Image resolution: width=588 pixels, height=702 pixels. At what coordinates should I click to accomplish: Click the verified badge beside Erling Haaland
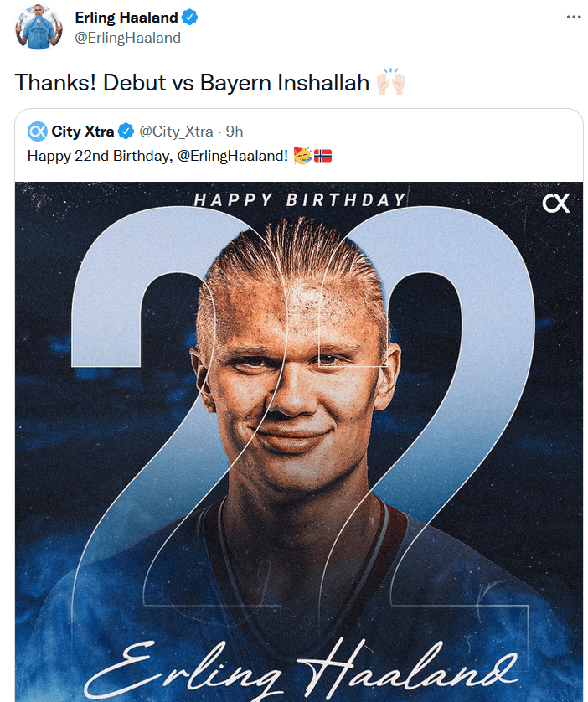[191, 18]
